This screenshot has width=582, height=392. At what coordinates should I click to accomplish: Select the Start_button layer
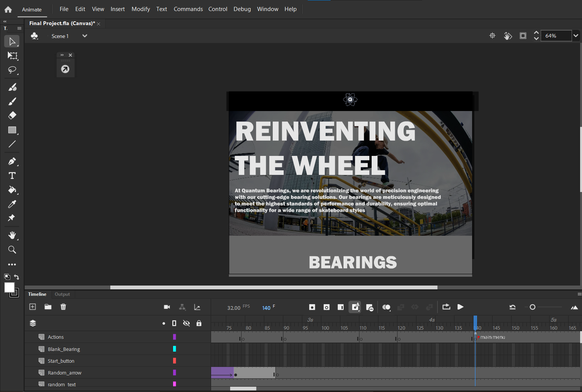click(x=61, y=361)
